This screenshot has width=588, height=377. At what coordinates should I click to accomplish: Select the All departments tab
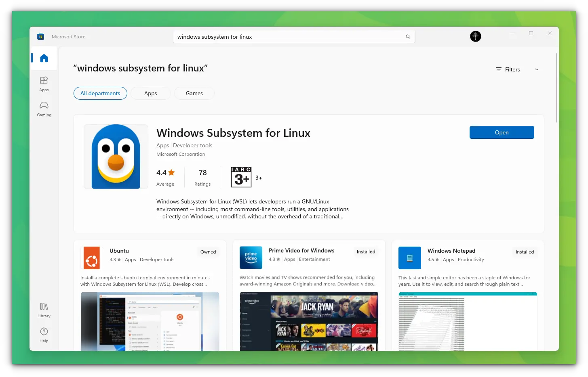(100, 93)
